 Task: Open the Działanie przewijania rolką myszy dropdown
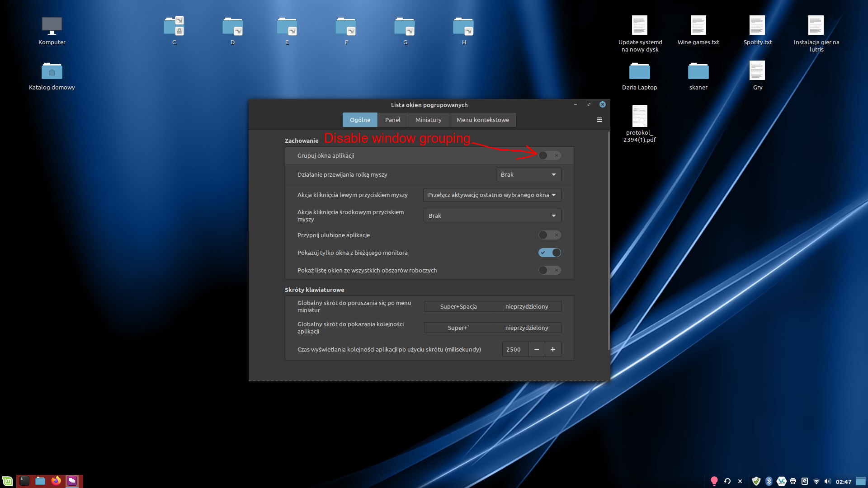(x=528, y=174)
